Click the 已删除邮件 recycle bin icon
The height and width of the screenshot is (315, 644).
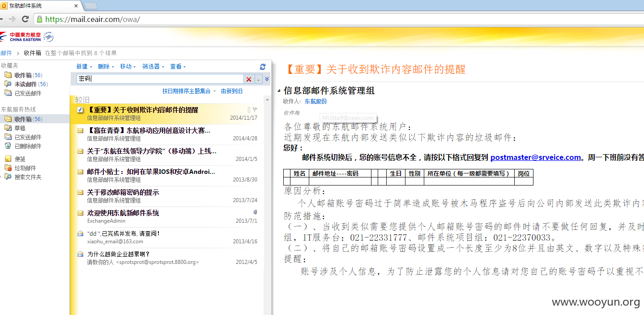[8, 146]
